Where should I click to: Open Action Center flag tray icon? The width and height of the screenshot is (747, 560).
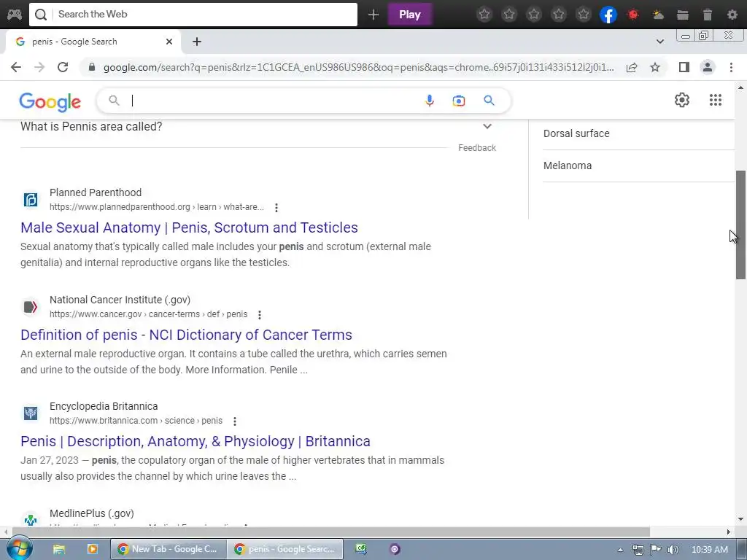656,550
